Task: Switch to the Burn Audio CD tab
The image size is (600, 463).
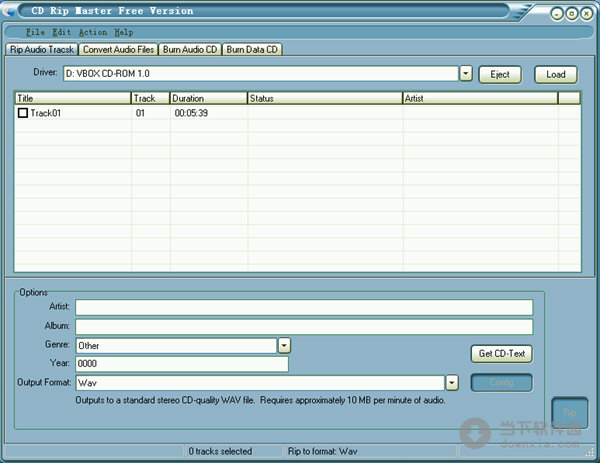Action: point(190,49)
